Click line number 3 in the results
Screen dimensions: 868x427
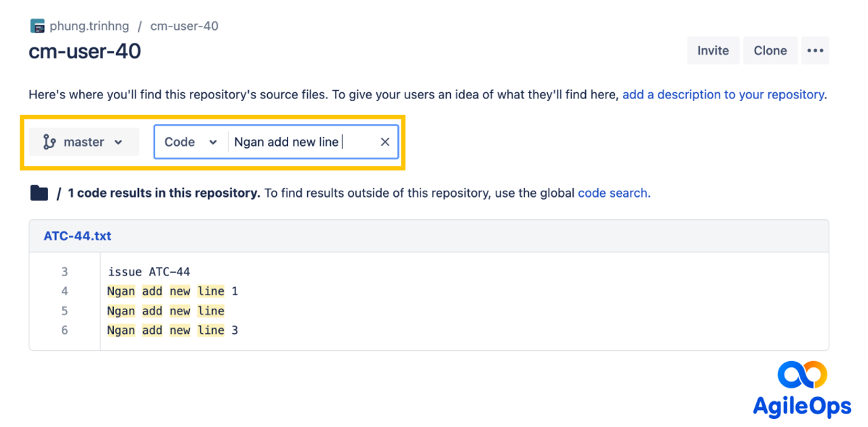pos(65,272)
